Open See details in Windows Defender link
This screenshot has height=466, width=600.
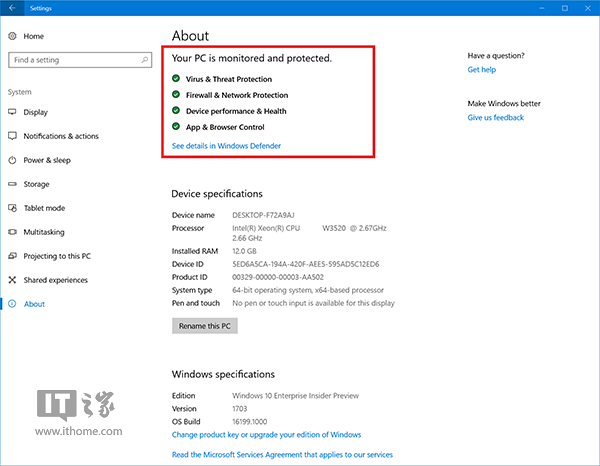[226, 146]
